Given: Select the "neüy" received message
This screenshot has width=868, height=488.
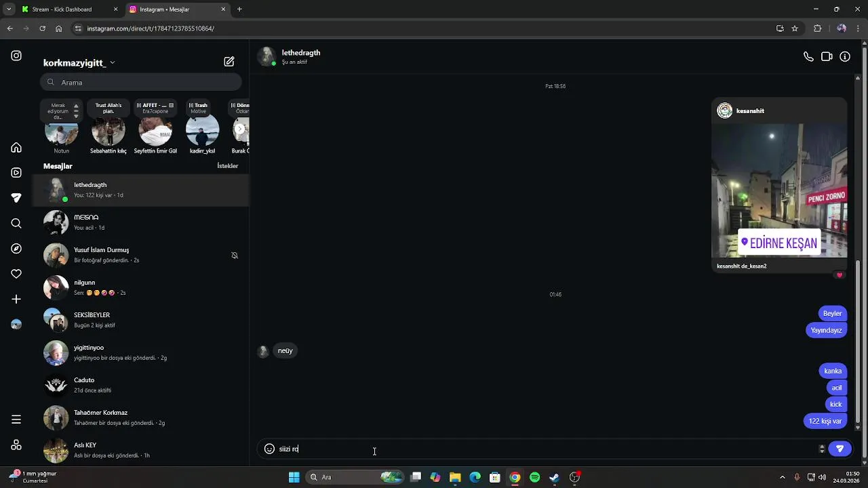Looking at the screenshot, I should [x=285, y=350].
